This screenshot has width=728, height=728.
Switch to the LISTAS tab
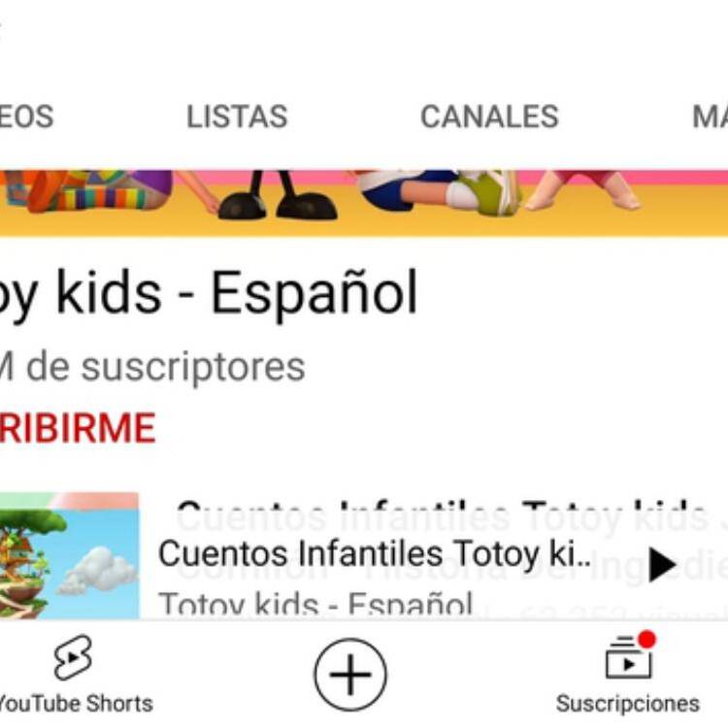[x=237, y=116]
